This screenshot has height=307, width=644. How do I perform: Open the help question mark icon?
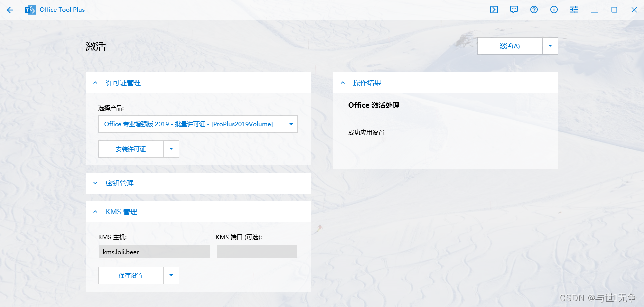(534, 10)
